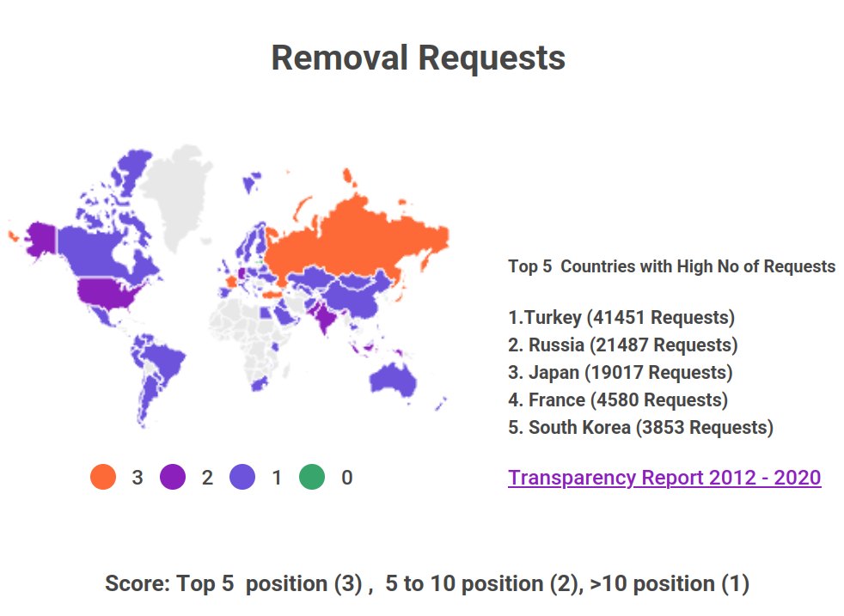Click the Score explanation text at the bottom
This screenshot has height=616, width=844.
click(427, 584)
